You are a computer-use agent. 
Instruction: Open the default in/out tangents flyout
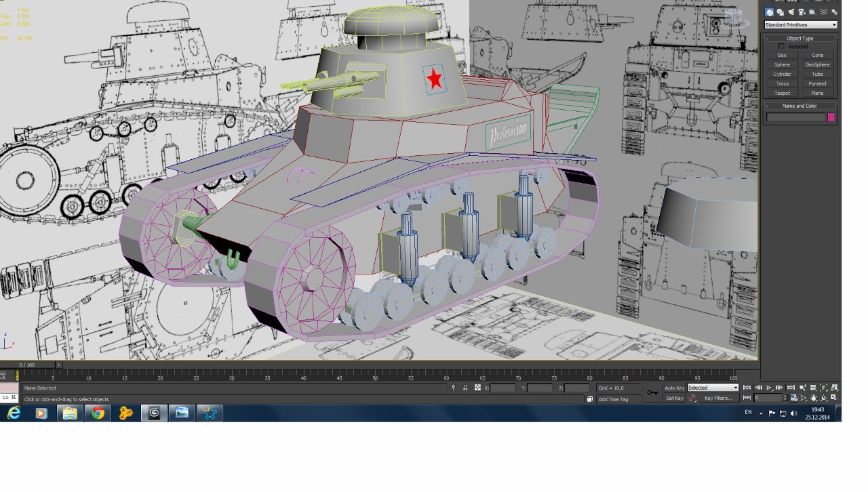click(692, 398)
